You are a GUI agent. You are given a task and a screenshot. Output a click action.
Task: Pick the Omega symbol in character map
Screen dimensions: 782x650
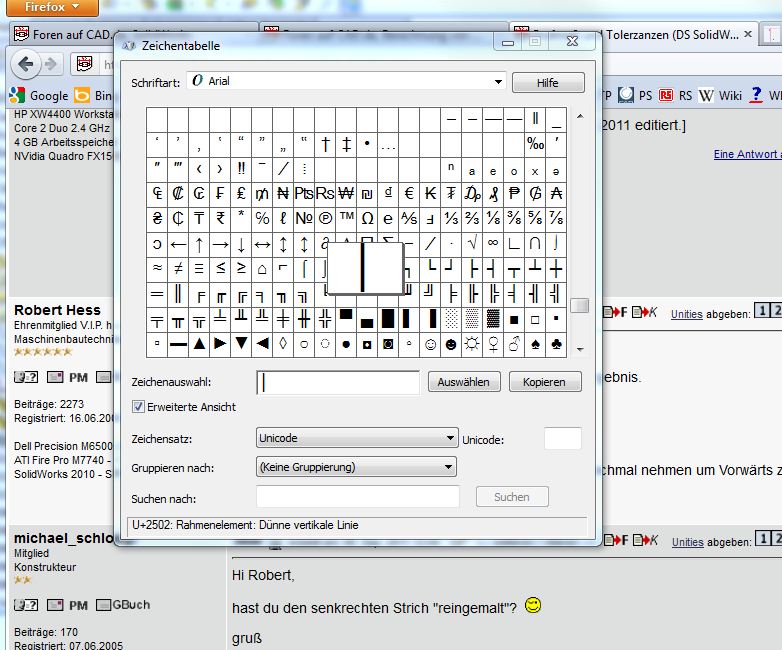click(368, 218)
